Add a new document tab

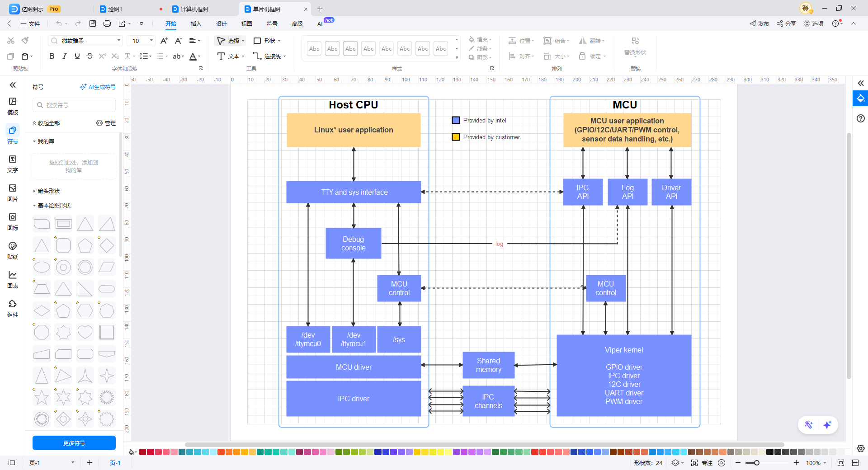click(x=320, y=9)
